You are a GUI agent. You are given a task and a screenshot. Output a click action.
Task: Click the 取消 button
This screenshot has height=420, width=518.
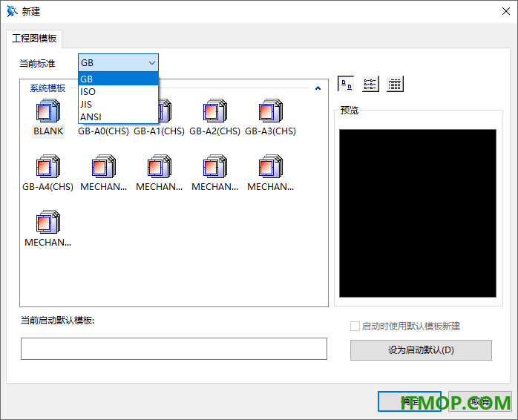(480, 401)
